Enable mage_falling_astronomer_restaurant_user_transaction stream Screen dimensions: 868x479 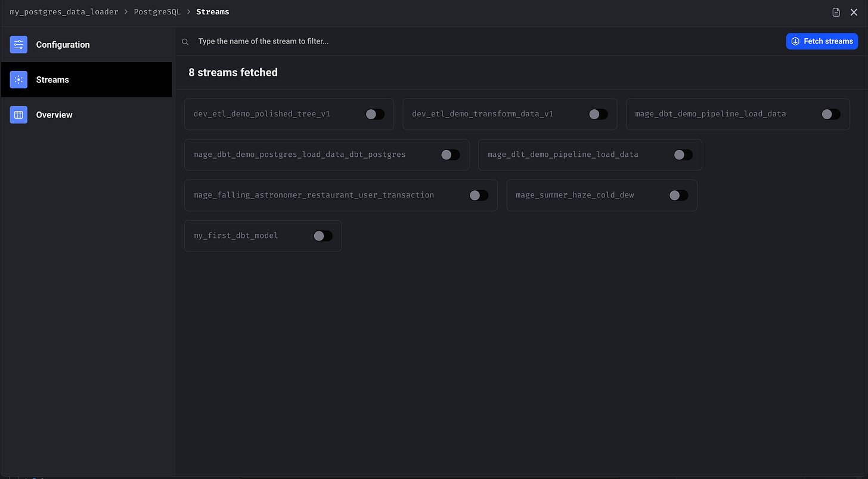pyautogui.click(x=479, y=195)
